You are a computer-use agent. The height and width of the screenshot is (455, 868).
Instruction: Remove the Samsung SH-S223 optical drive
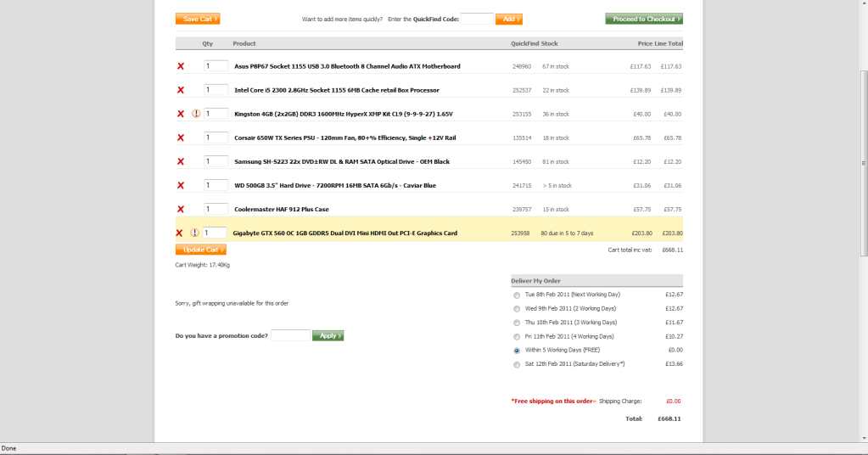(181, 161)
